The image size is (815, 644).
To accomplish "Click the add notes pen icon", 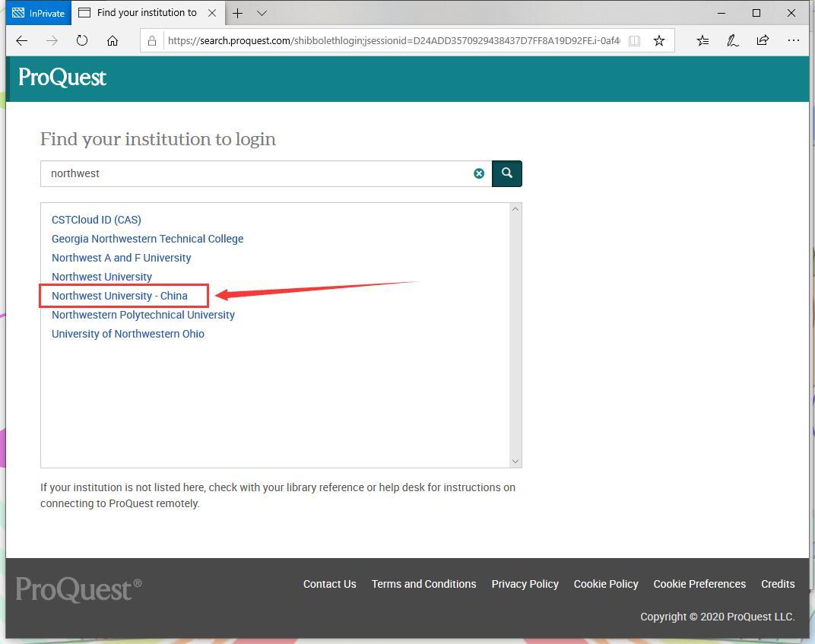I will pyautogui.click(x=733, y=41).
